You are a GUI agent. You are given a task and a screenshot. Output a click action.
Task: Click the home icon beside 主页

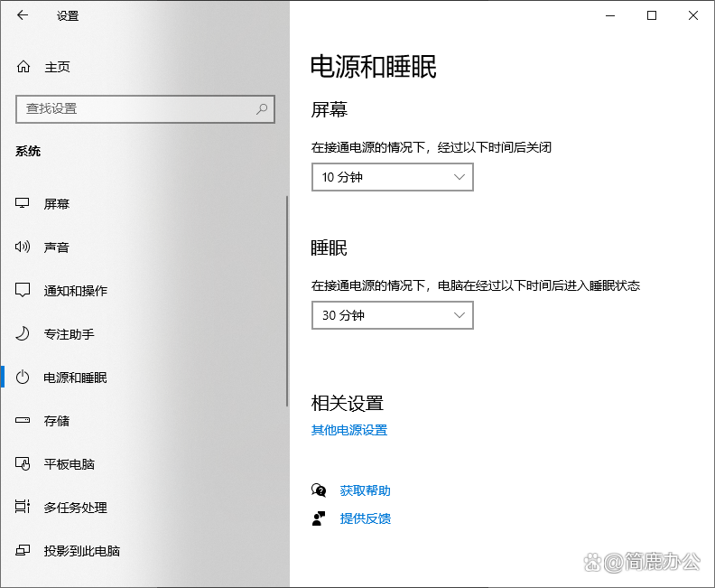pyautogui.click(x=23, y=67)
